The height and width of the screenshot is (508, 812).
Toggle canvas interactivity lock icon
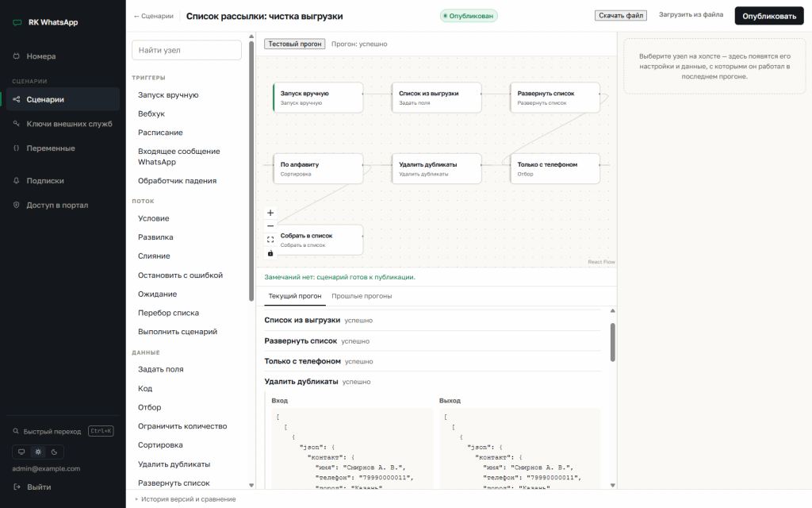(270, 253)
